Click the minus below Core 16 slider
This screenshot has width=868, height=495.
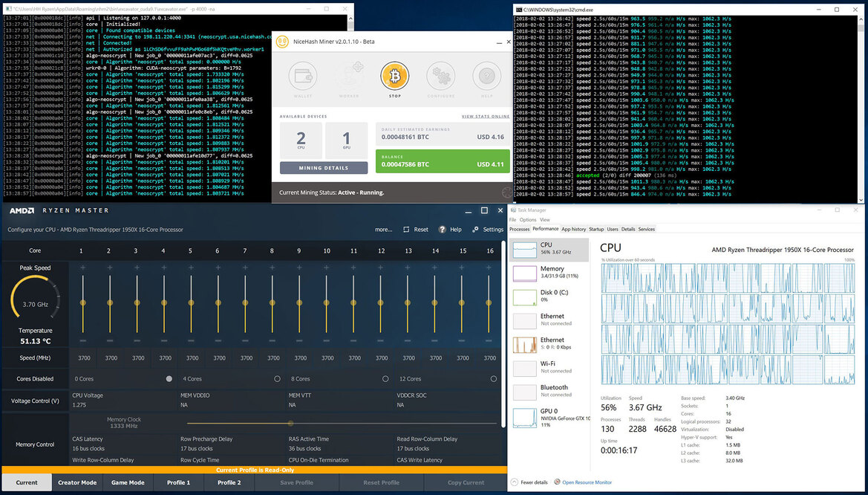coord(489,341)
